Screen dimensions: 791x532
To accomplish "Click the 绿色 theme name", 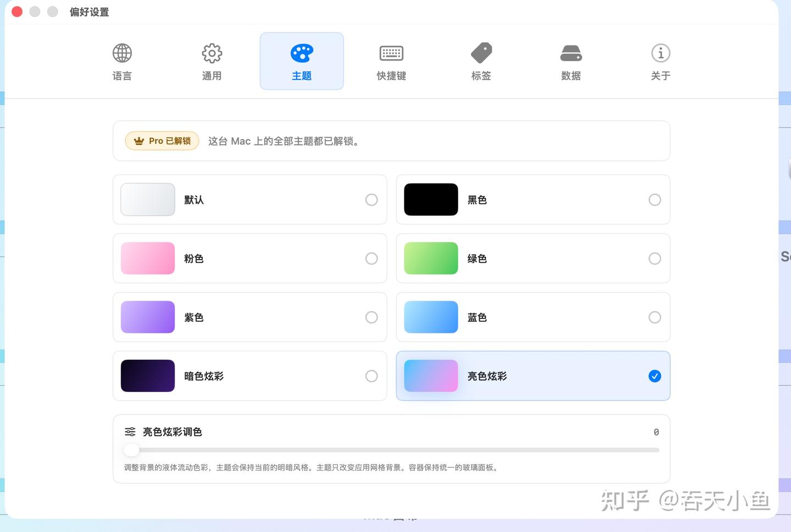I will [477, 259].
